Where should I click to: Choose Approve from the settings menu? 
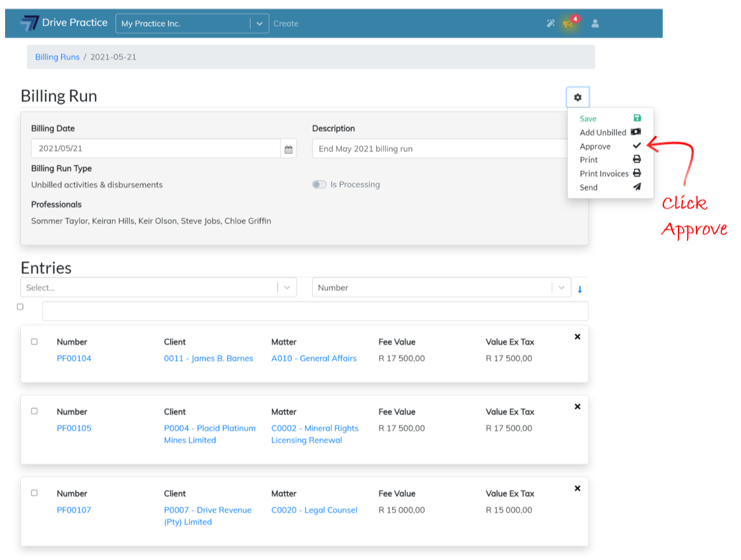pyautogui.click(x=595, y=146)
